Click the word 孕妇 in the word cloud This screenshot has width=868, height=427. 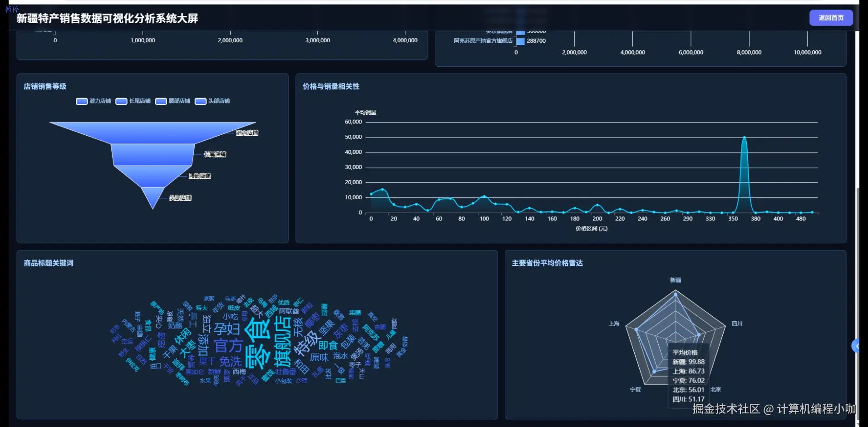[x=227, y=329]
